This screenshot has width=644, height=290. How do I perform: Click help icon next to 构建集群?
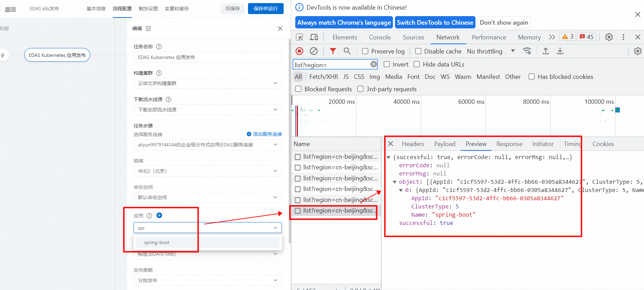[x=159, y=73]
